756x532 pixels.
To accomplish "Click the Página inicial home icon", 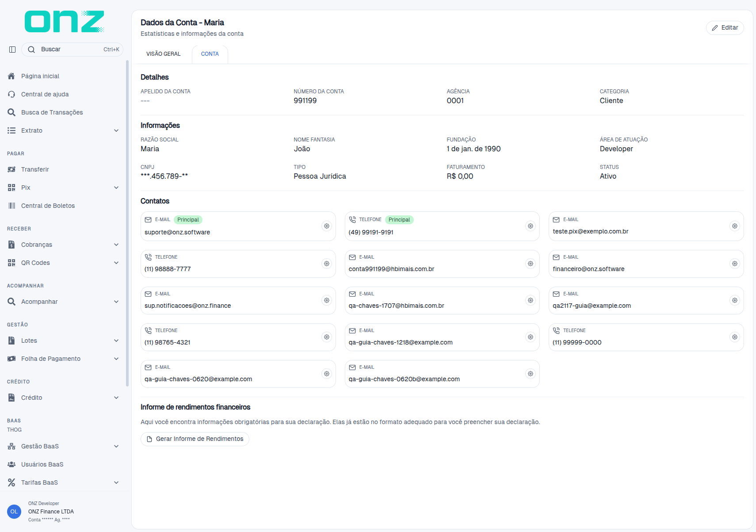I will (11, 76).
